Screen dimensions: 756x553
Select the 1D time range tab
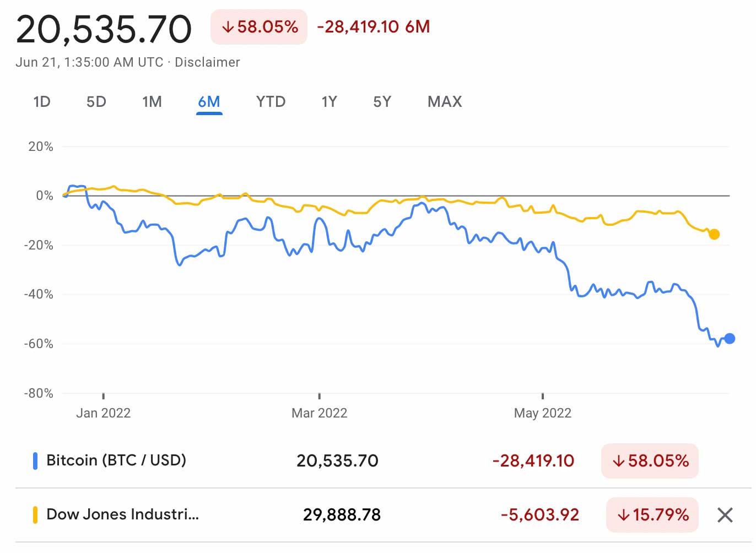coord(42,102)
